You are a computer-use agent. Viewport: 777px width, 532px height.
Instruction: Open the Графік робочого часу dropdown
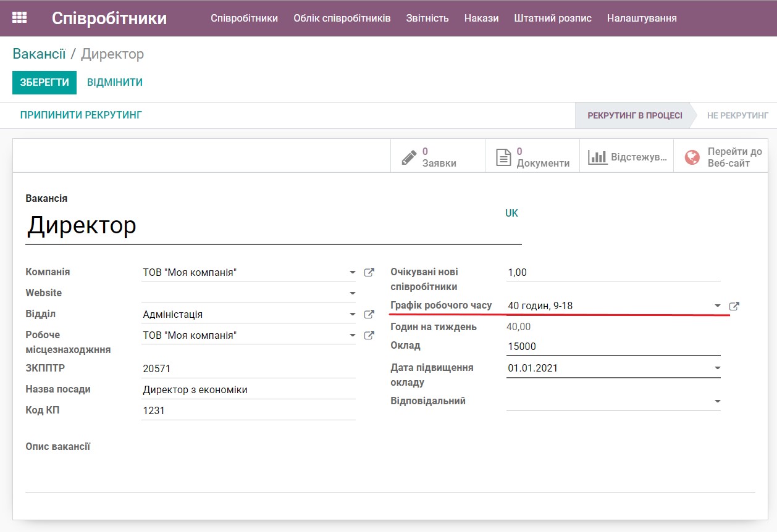point(717,305)
